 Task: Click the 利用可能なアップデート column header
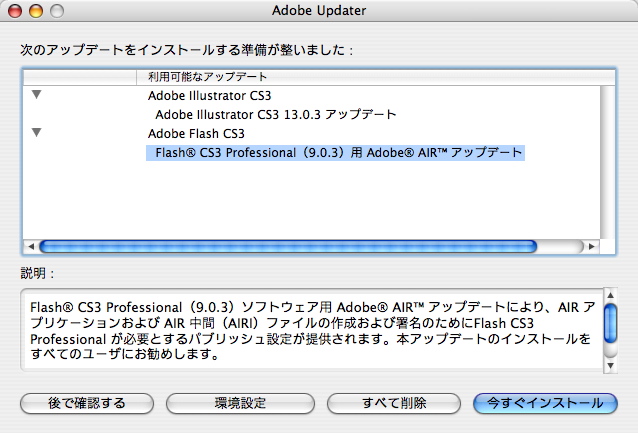pyautogui.click(x=207, y=76)
